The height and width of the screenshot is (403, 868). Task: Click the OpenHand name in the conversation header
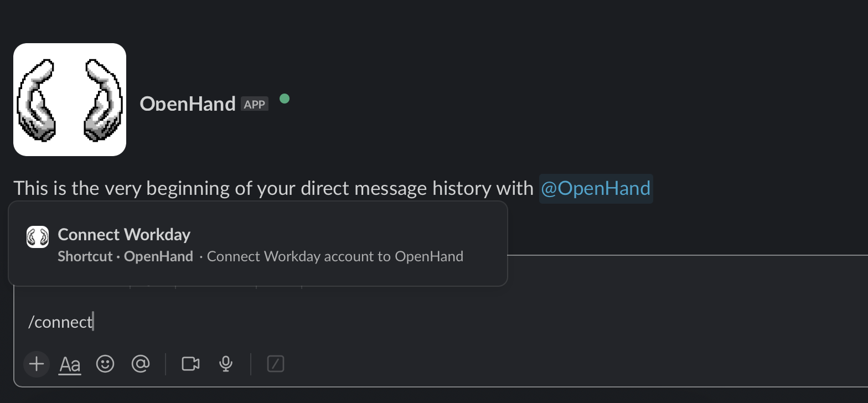click(x=188, y=104)
